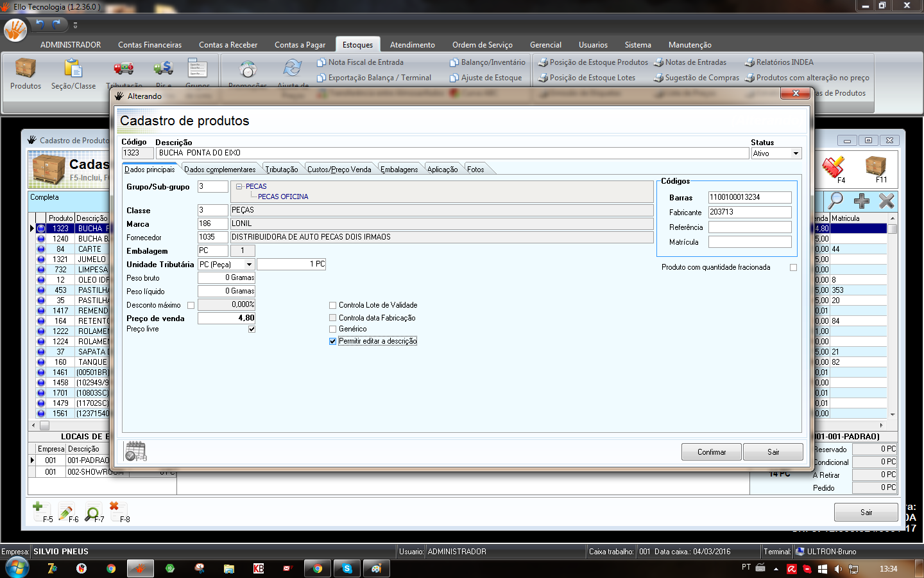Open Seção/Classe in the ribbon

pos(73,74)
